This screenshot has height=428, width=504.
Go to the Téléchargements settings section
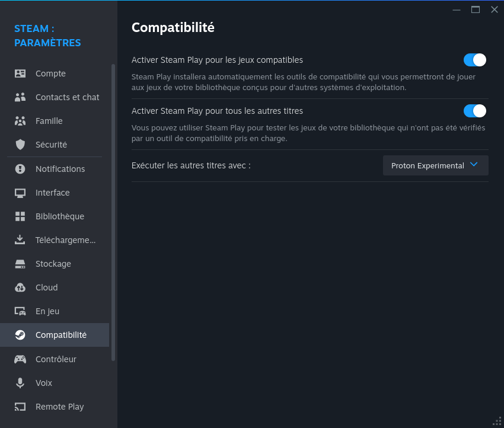click(x=55, y=240)
